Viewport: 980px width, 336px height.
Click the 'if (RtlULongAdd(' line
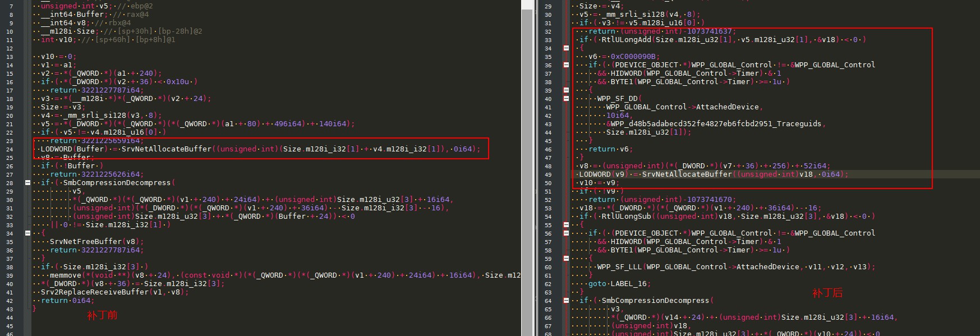pyautogui.click(x=723, y=39)
